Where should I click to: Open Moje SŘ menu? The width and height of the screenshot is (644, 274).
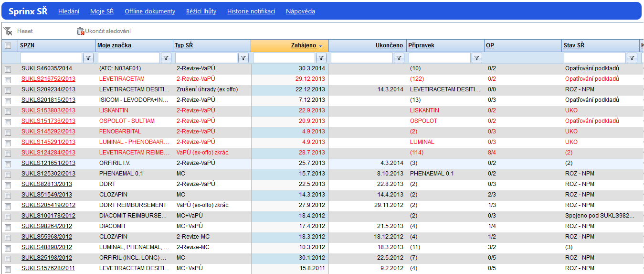coord(102,11)
